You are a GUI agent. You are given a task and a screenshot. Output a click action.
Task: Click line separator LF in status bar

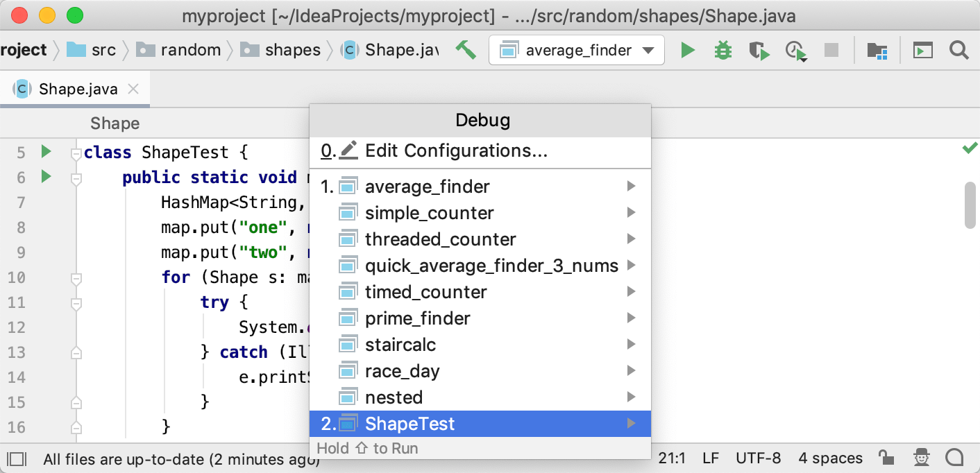click(x=711, y=458)
